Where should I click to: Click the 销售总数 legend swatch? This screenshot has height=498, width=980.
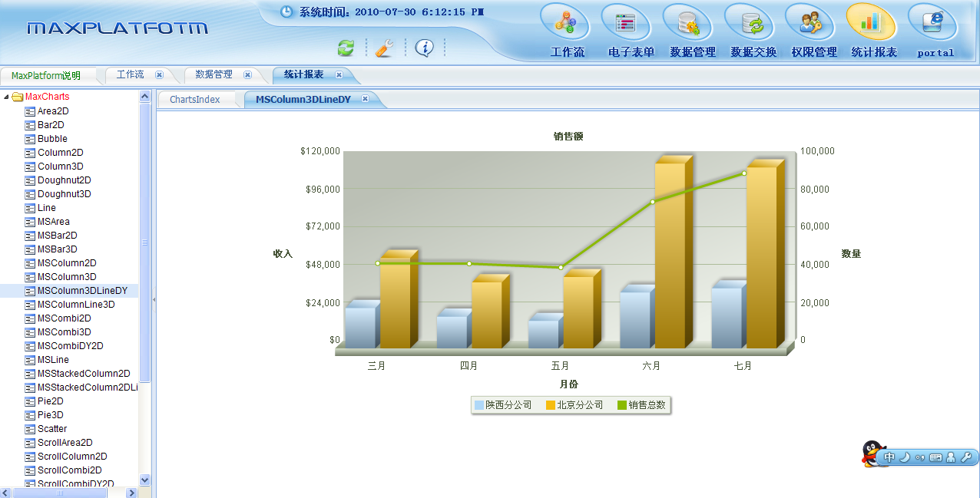click(x=622, y=405)
